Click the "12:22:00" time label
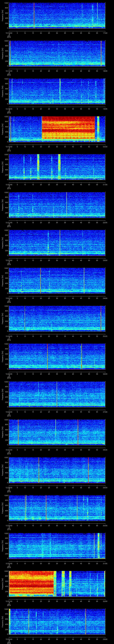The height and width of the screenshot is (644, 114). click(9, 260)
